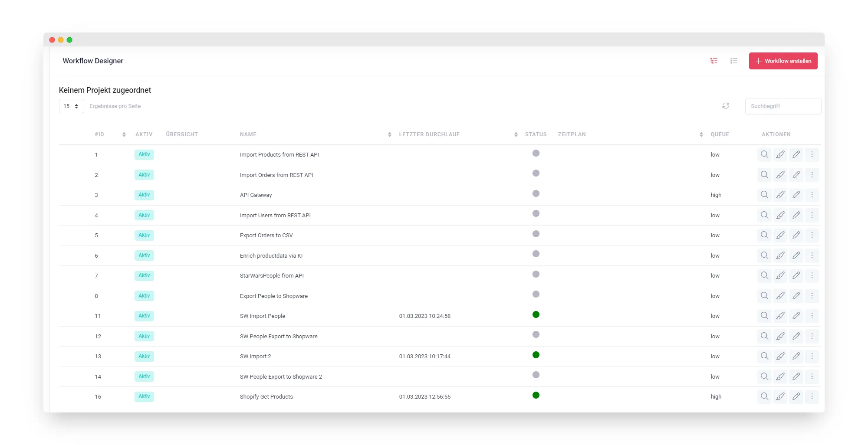Open the rocket icon for Import Orders from REST API

click(780, 175)
